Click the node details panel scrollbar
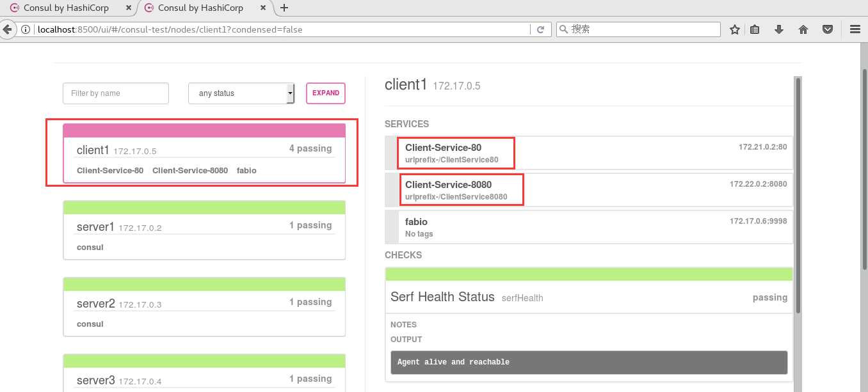This screenshot has width=868, height=392. 798,195
